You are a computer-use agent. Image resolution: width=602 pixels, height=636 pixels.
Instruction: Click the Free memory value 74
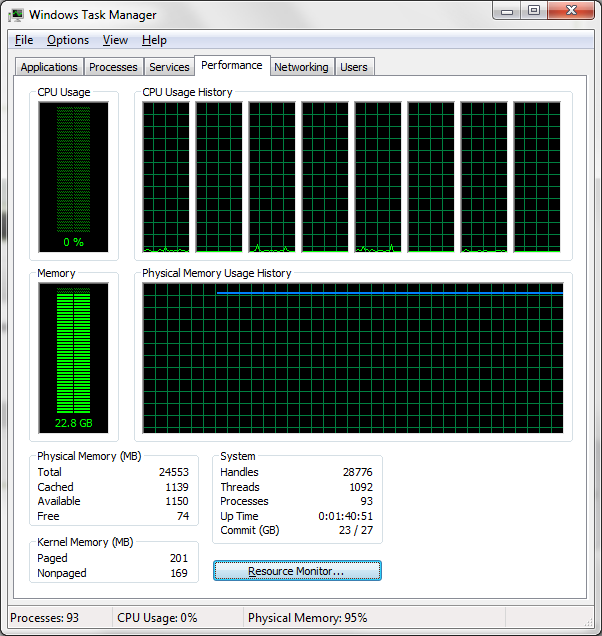(x=183, y=516)
